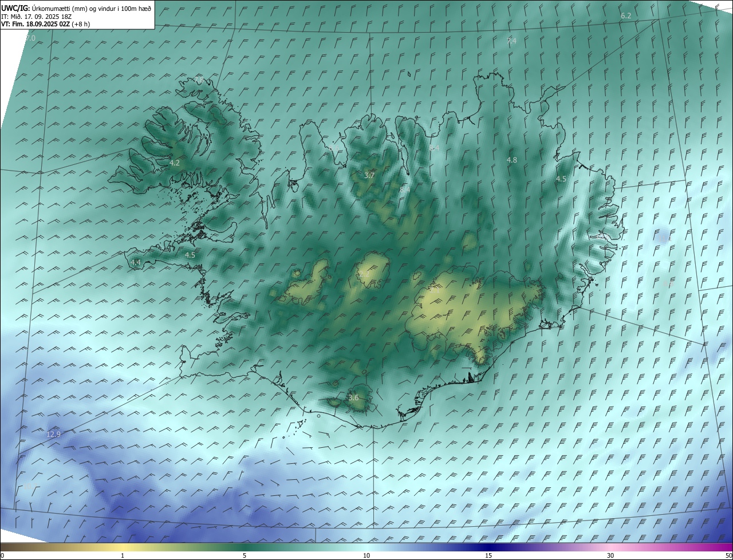Click the 3.6 value label near the south coast
Viewport: 733px width, 560px height.
353,398
